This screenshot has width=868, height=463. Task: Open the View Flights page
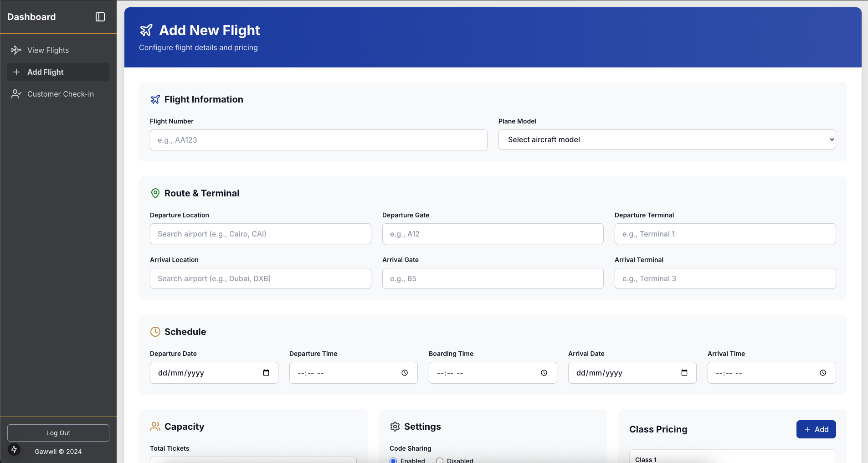coord(48,50)
